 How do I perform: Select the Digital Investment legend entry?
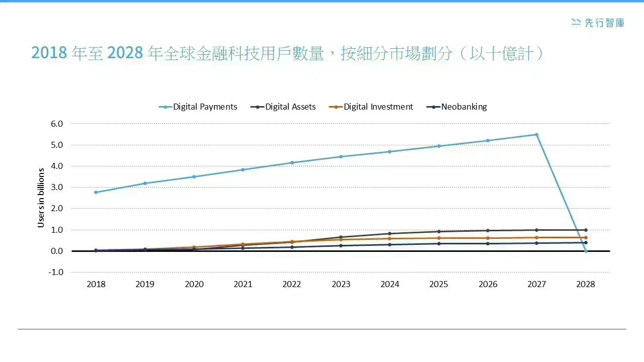(x=371, y=107)
